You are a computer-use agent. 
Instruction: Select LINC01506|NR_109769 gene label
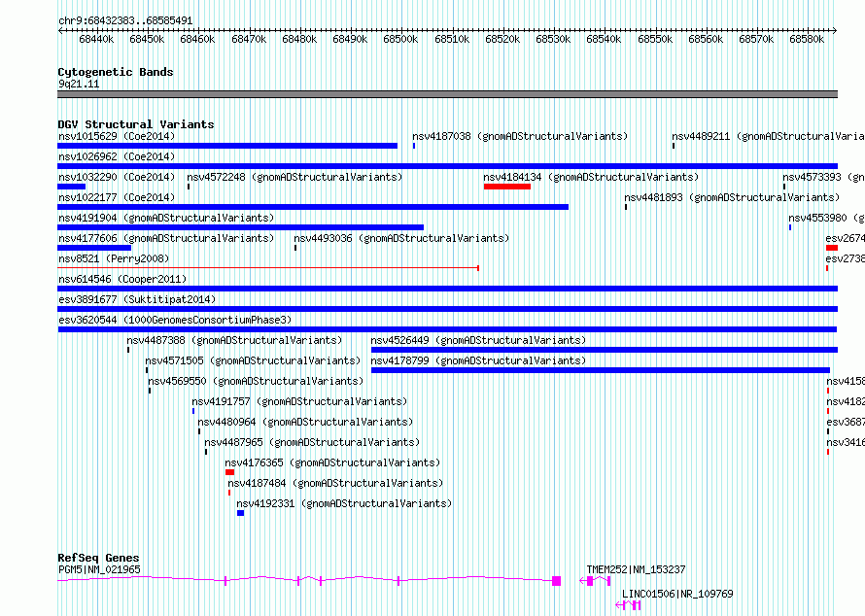(x=677, y=594)
